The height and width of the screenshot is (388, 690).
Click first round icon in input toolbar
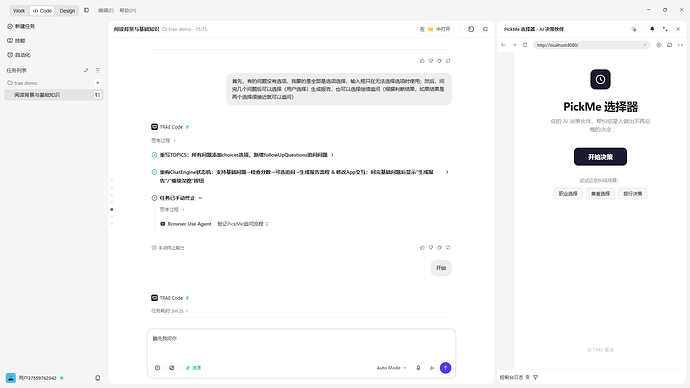coord(158,368)
